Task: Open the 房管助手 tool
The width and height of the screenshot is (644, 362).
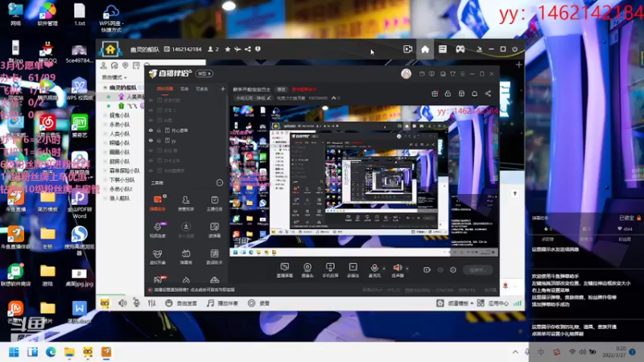Action: click(186, 204)
